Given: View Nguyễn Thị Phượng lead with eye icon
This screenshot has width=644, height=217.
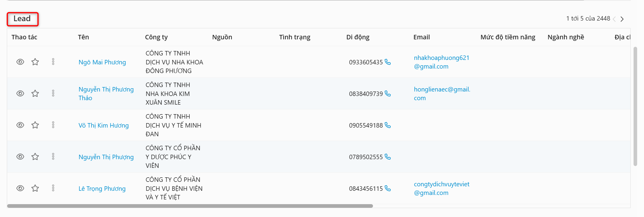Looking at the screenshot, I should [x=20, y=157].
